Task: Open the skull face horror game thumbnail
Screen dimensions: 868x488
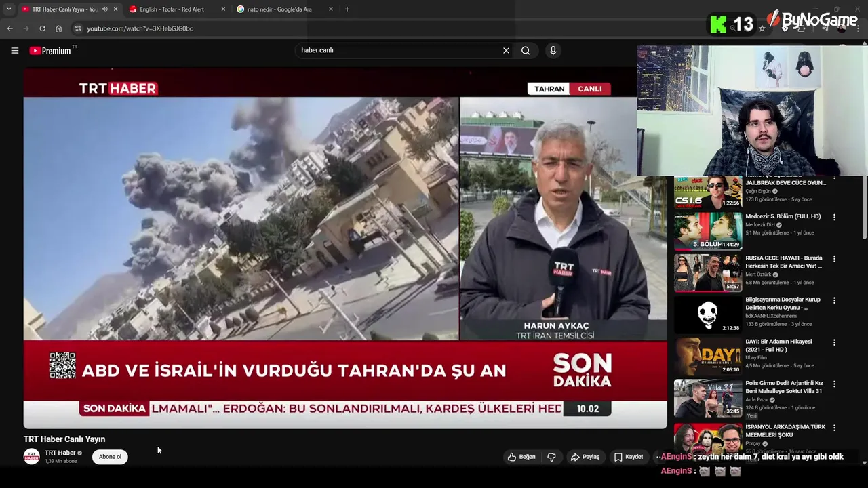Action: (708, 314)
